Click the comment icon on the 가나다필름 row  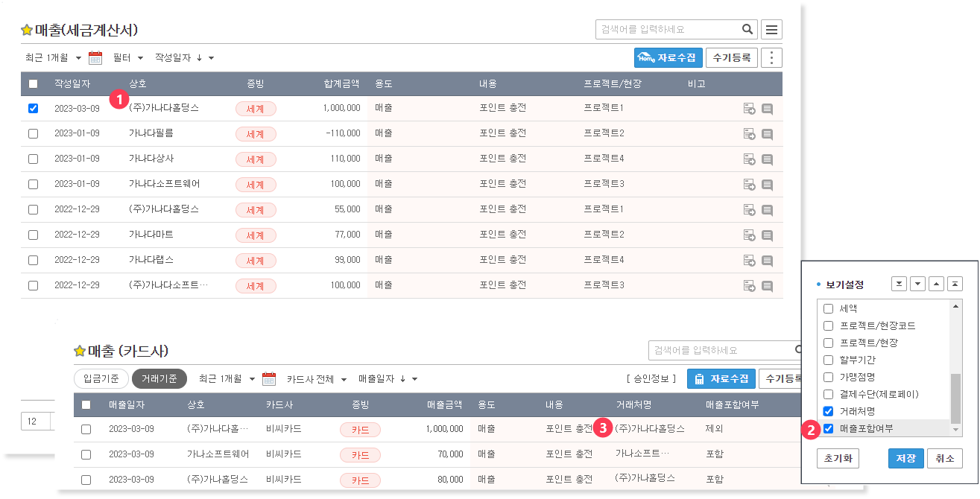[x=767, y=134]
